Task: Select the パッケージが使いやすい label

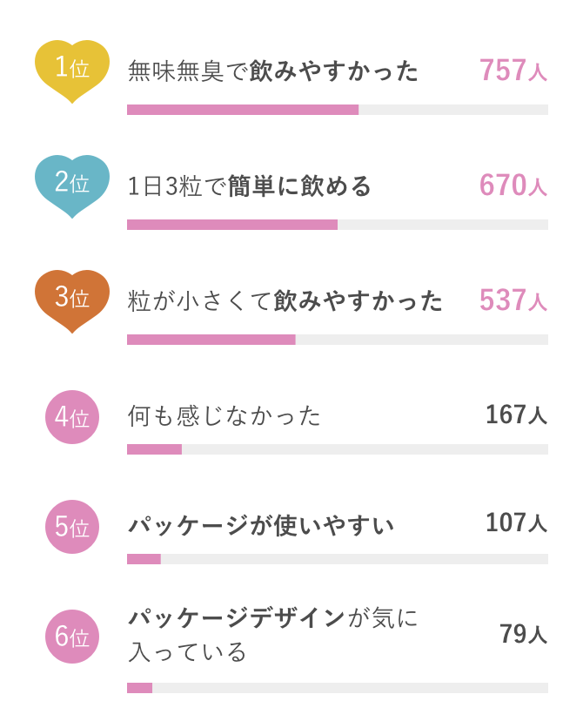Action: click(x=261, y=526)
